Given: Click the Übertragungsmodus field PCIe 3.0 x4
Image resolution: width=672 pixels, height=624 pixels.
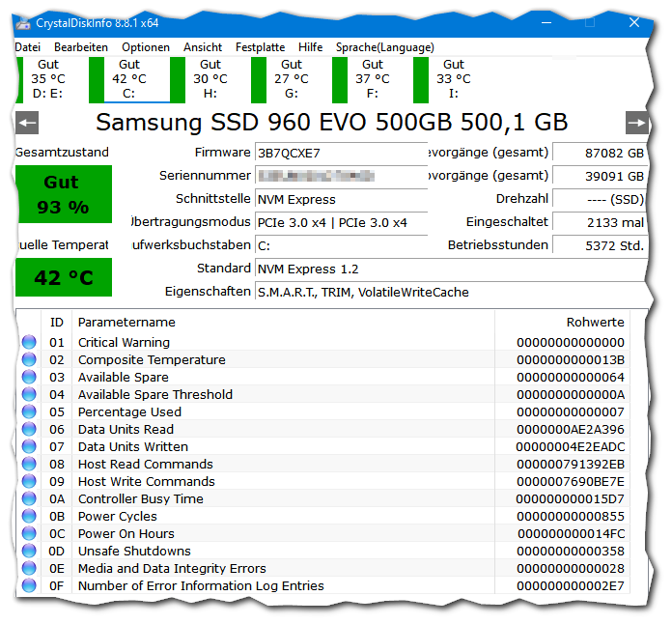Looking at the screenshot, I should (x=341, y=222).
